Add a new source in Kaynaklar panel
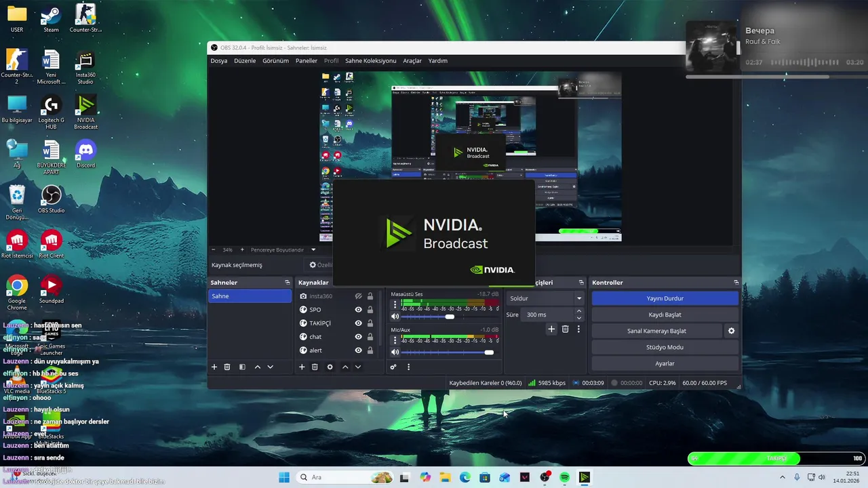 click(x=302, y=367)
